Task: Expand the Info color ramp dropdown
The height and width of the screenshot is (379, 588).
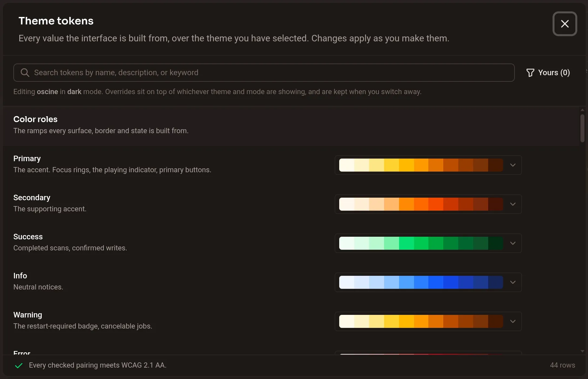Action: [x=513, y=282]
